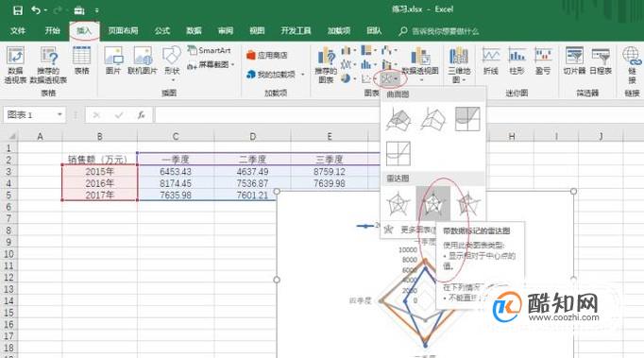Click inside the formula bar

267,115
